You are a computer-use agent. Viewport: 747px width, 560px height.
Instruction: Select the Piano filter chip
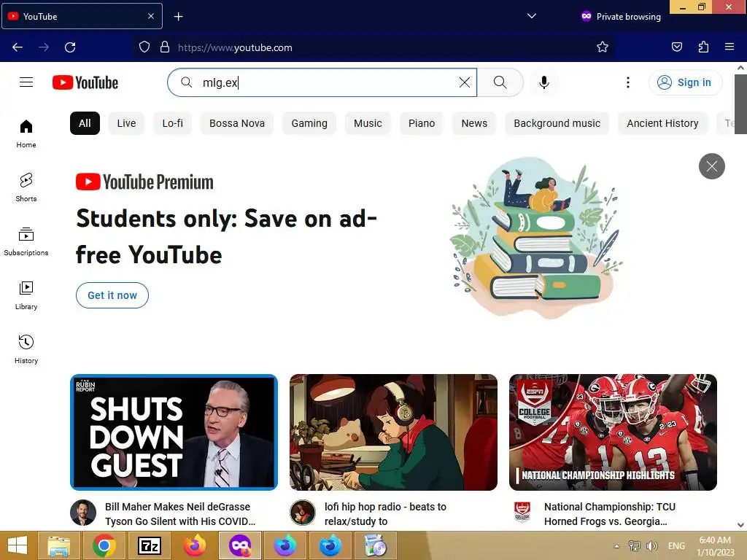(x=422, y=123)
